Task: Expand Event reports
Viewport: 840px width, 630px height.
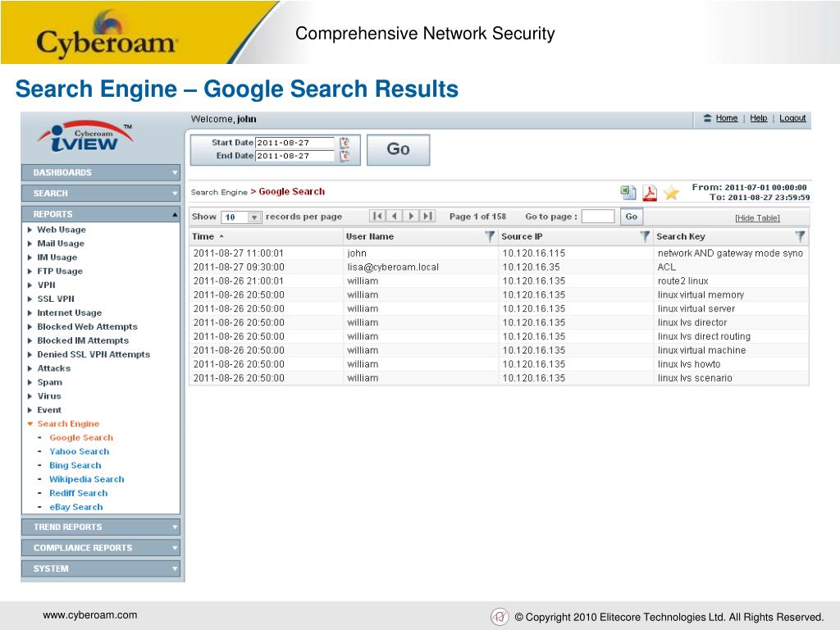Action: [x=48, y=410]
